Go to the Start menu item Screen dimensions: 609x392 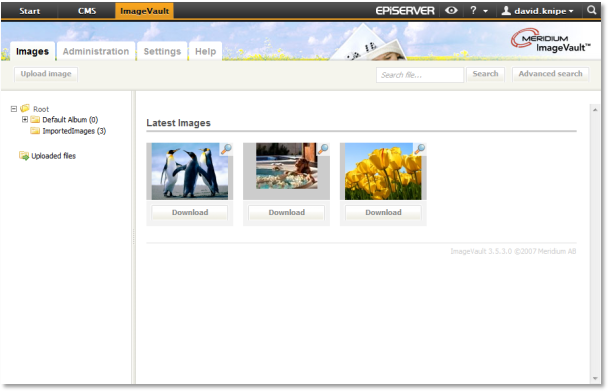[x=30, y=11]
